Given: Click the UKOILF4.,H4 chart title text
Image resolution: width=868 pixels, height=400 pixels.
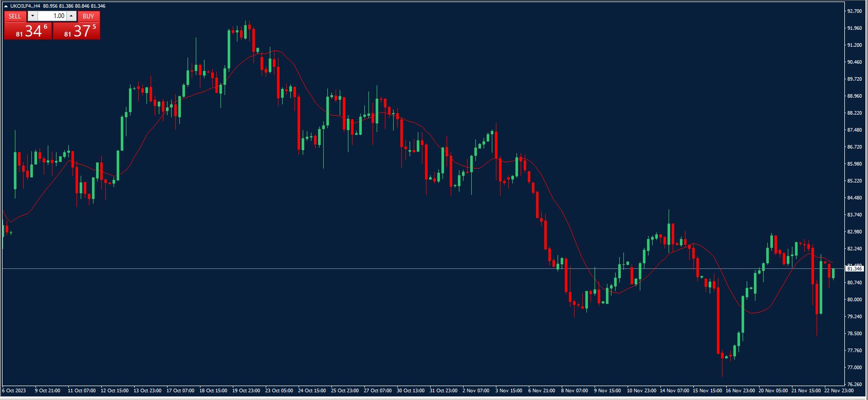Looking at the screenshot, I should [x=25, y=6].
